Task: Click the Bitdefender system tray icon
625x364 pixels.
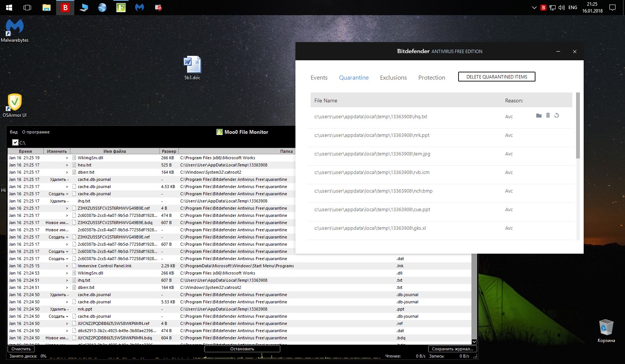Action: point(543,8)
